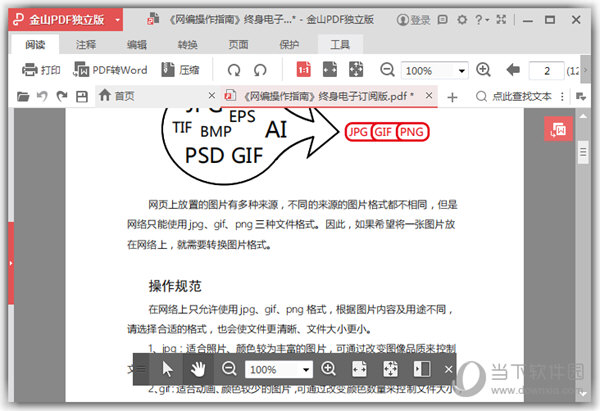Zoom in from the floating toolbar
This screenshot has width=600, height=411.
click(x=328, y=369)
